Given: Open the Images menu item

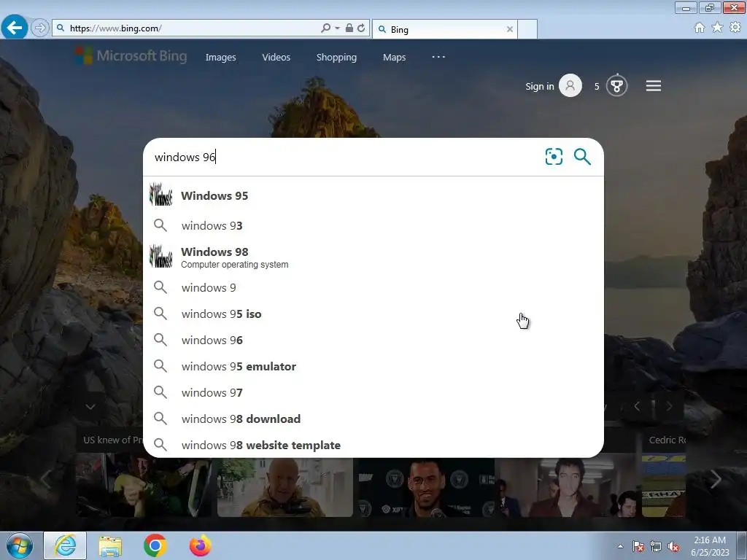Looking at the screenshot, I should point(220,57).
